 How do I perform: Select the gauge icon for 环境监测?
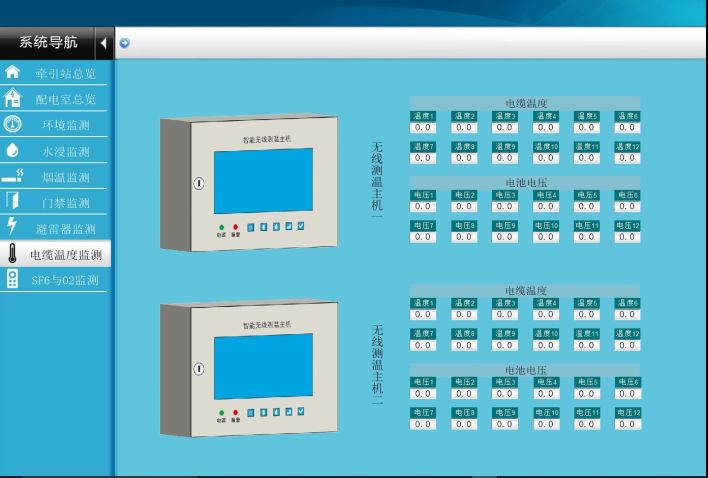[x=12, y=124]
